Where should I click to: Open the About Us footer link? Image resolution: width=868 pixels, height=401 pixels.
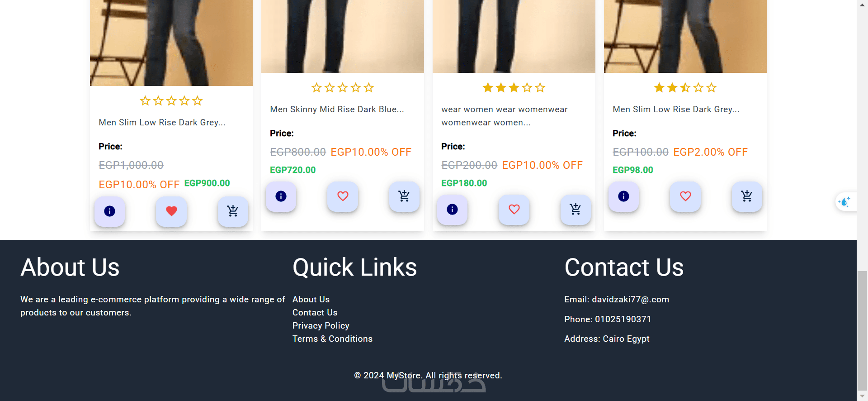(x=311, y=300)
